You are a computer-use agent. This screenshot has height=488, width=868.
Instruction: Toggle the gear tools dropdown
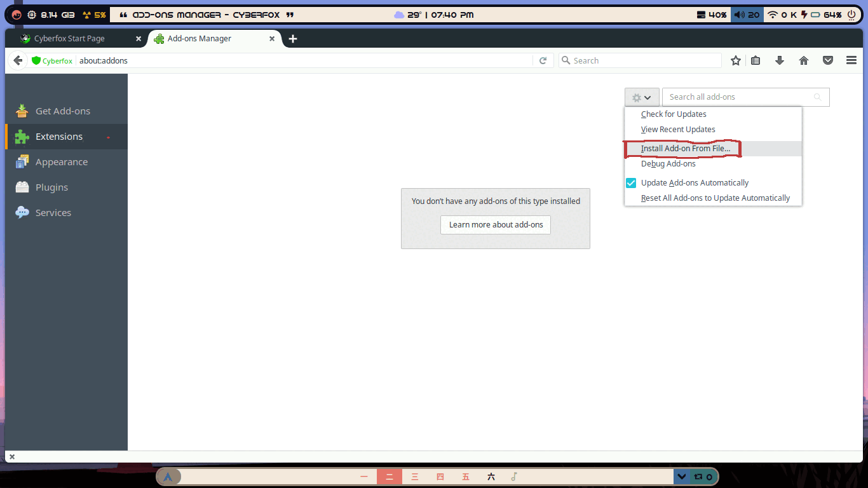[642, 97]
